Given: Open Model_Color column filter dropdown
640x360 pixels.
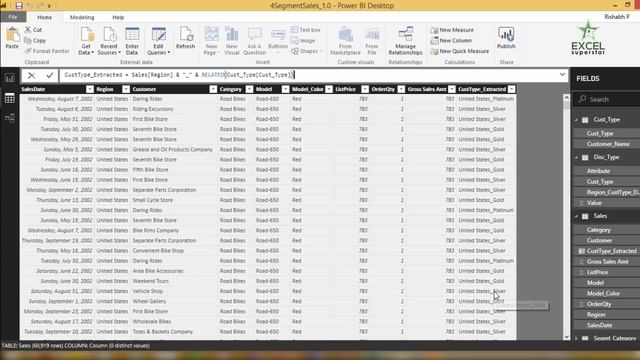Looking at the screenshot, I should pos(329,89).
